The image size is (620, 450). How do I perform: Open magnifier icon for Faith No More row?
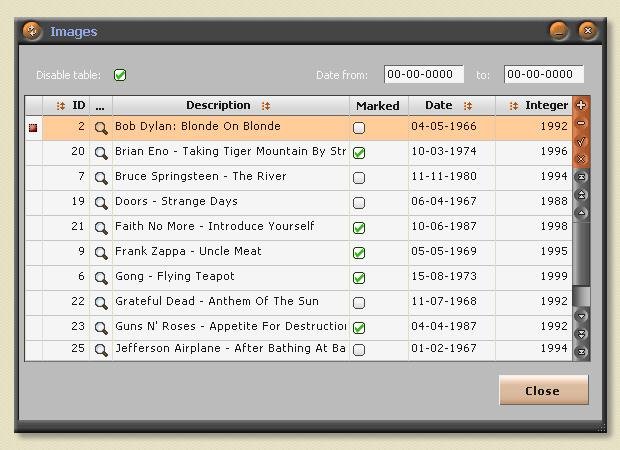101,228
